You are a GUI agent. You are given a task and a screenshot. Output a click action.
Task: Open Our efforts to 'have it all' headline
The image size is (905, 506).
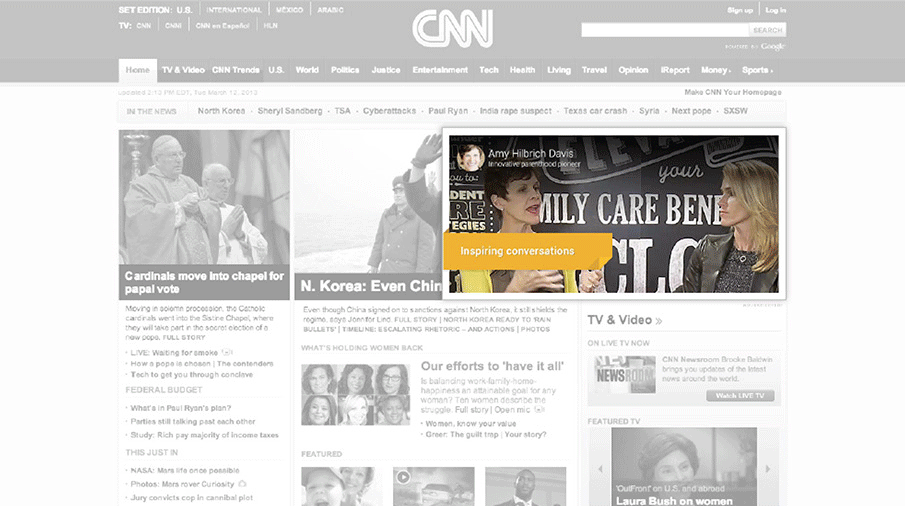(x=492, y=366)
